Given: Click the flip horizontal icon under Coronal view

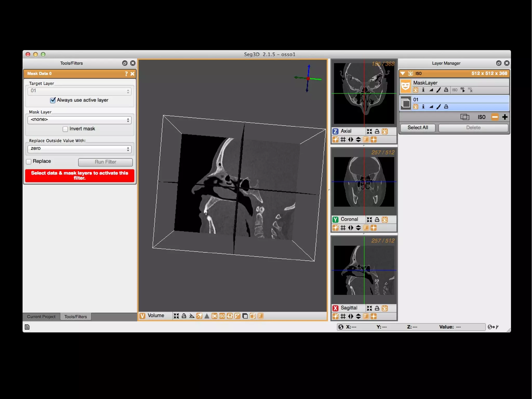Looking at the screenshot, I should pyautogui.click(x=351, y=228).
